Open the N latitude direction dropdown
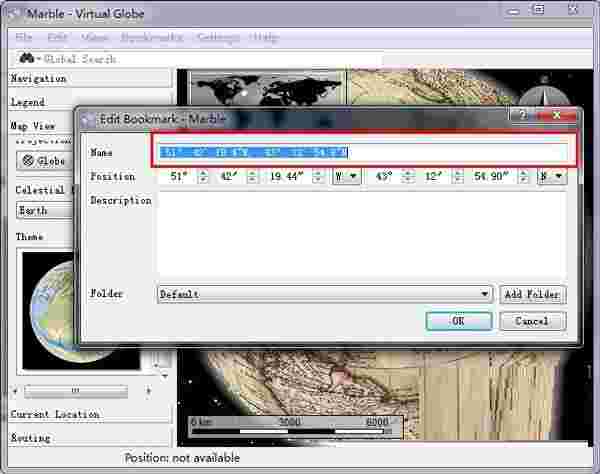 pyautogui.click(x=552, y=176)
